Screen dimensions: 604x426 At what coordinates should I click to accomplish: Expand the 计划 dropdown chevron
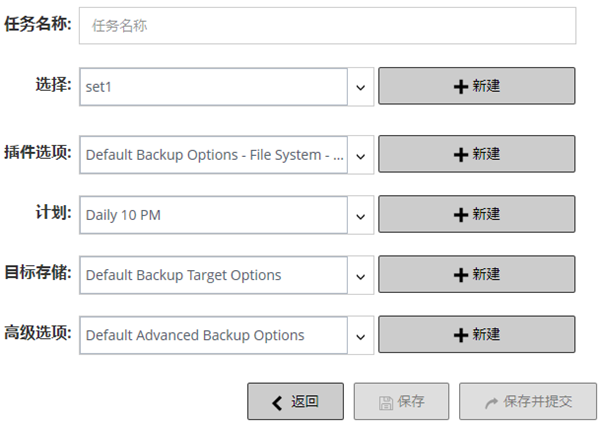pos(361,214)
